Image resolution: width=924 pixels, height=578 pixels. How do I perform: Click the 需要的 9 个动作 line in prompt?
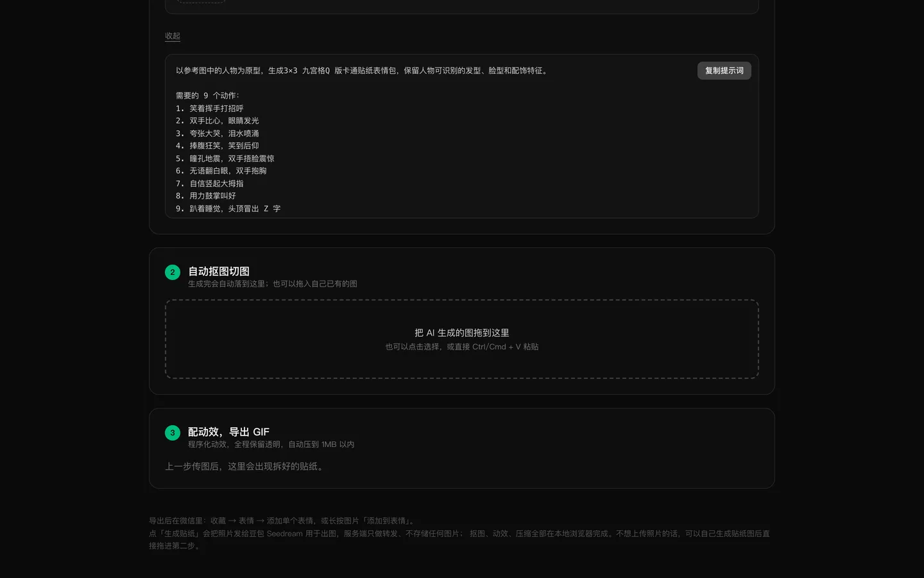(207, 96)
